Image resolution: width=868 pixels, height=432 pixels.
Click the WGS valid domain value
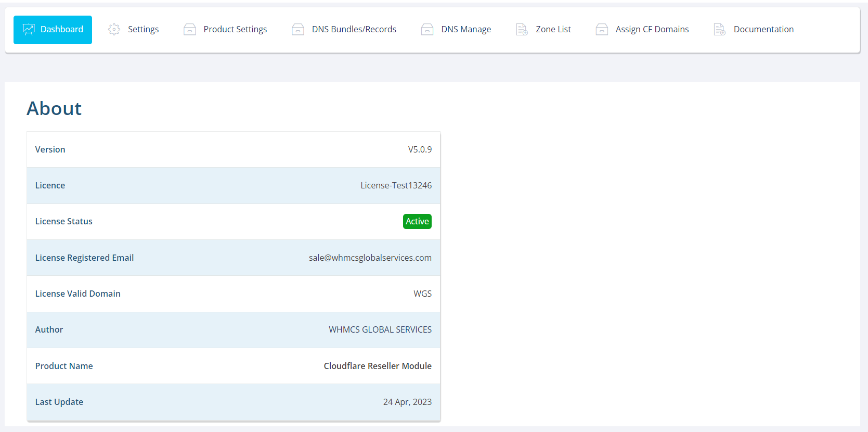click(x=423, y=294)
